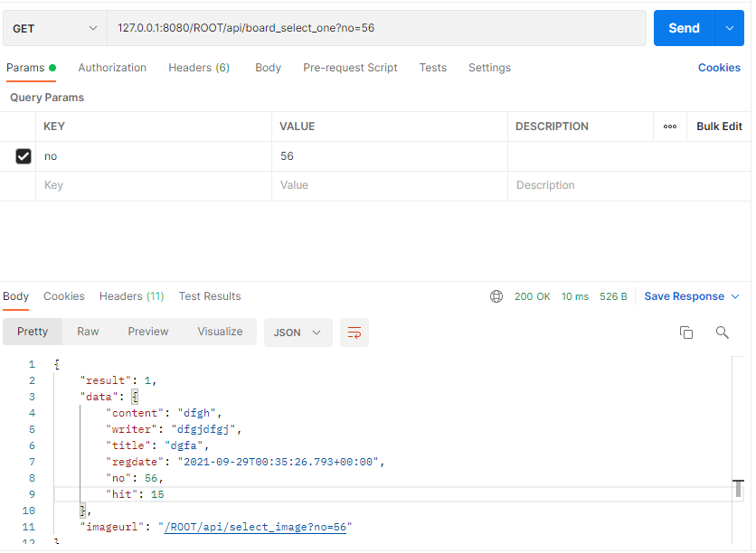
Task: Click the request URL field
Action: tap(376, 28)
